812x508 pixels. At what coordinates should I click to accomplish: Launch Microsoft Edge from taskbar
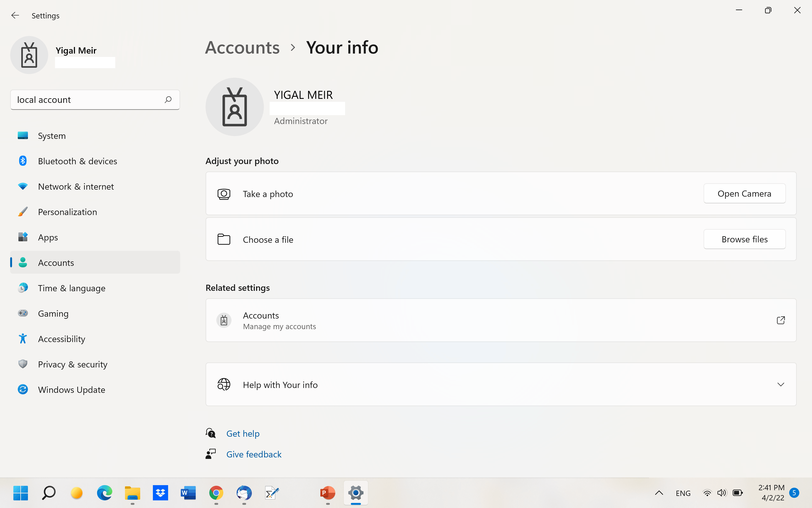(105, 493)
